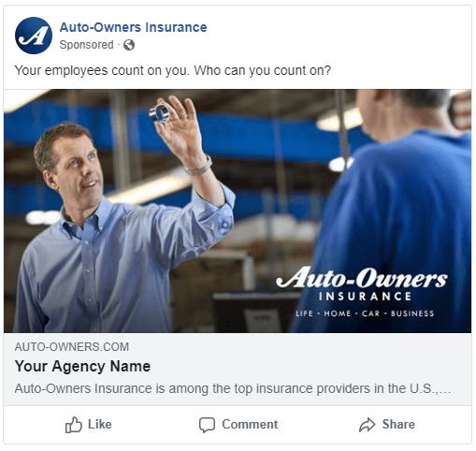Click the truncated ad description text
Screen dimensions: 476x451
tap(233, 388)
